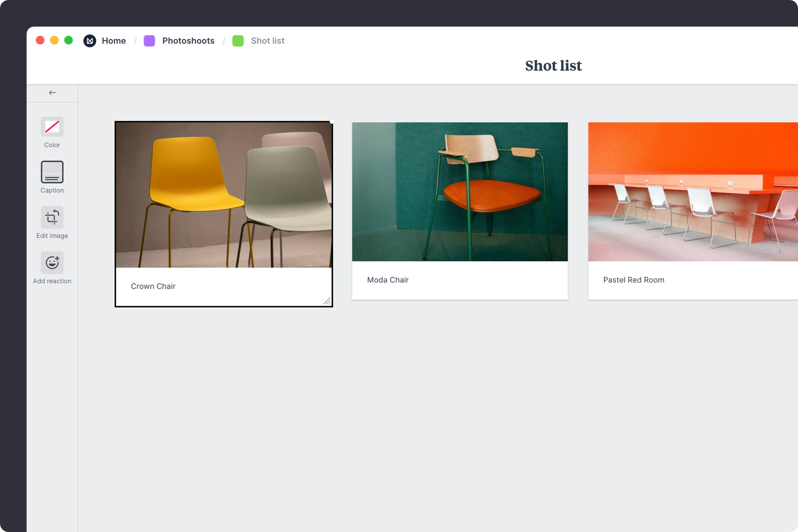Viewport: 798px width, 532px height.
Task: Click the Home logo icon in breadcrumb
Action: point(90,41)
